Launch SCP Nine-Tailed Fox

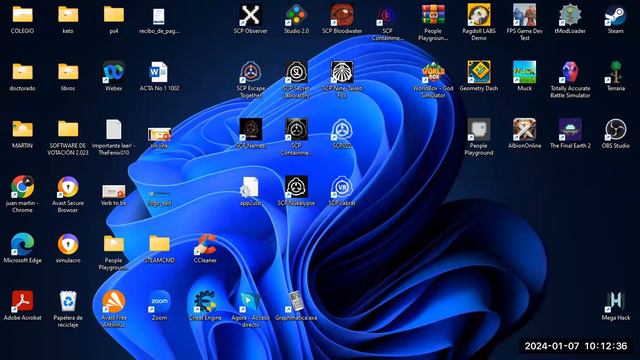point(342,72)
